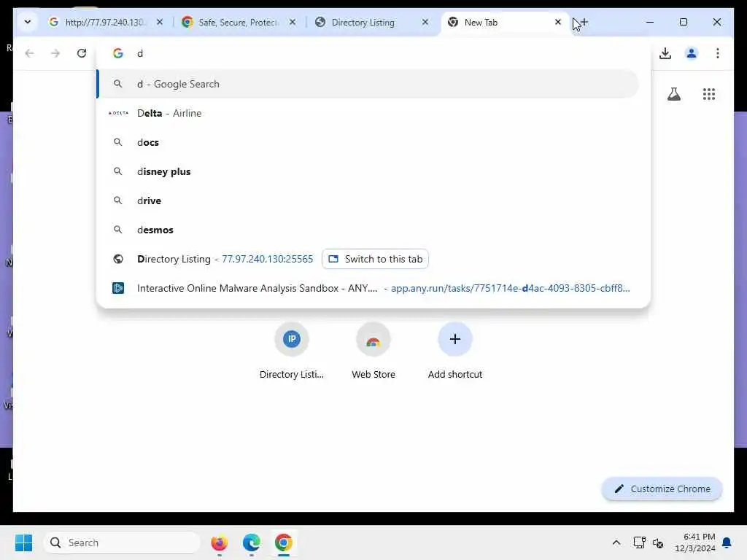Pick the 'docs' search suggestion
The image size is (747, 560).
(368, 142)
